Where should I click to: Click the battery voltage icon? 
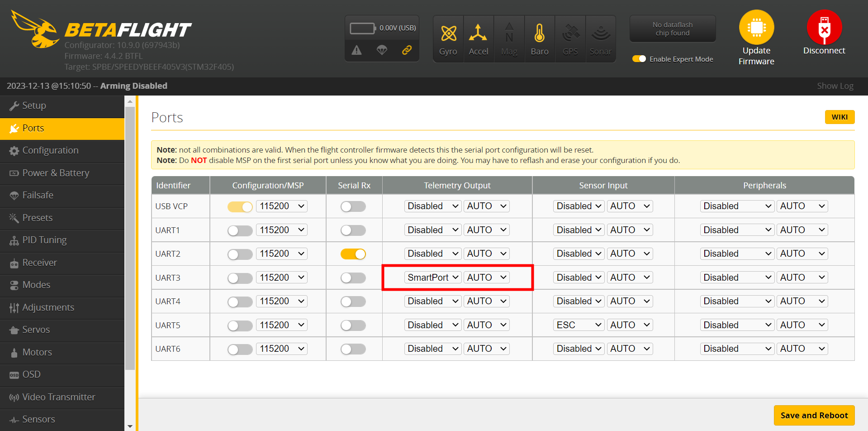point(363,29)
